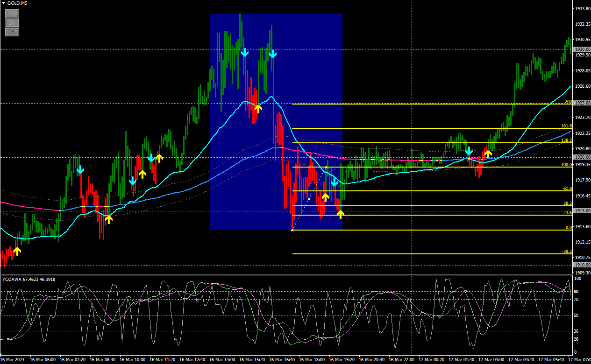Click the 16 Mar 06:00 time label
This screenshot has width=591, height=364.
[x=43, y=360]
